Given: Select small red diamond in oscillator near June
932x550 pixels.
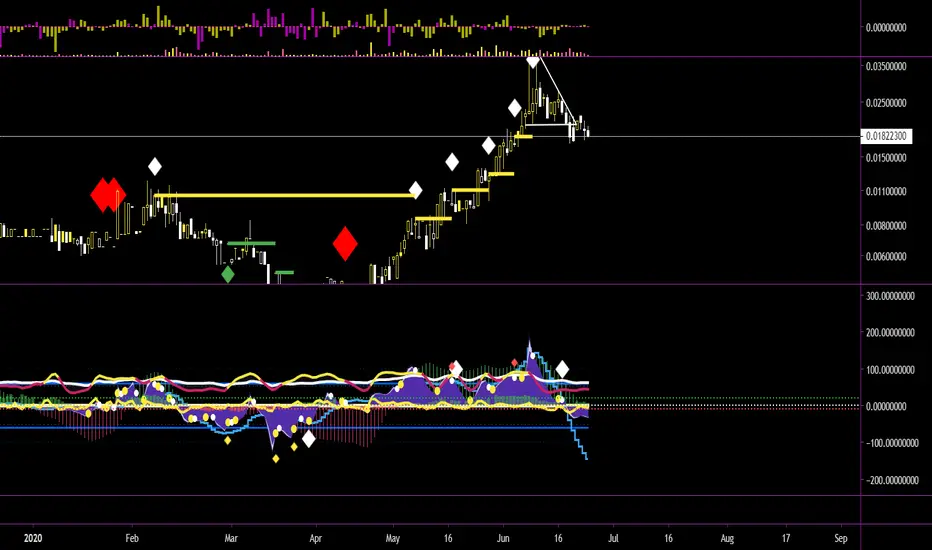Looking at the screenshot, I should point(514,363).
